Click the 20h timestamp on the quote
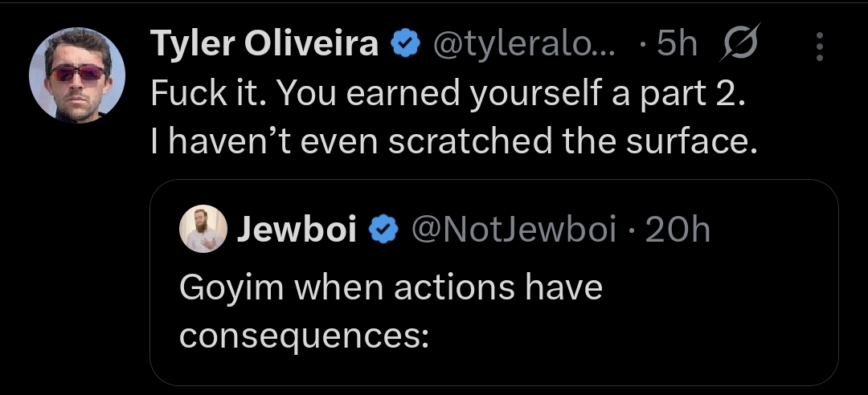 (x=678, y=230)
